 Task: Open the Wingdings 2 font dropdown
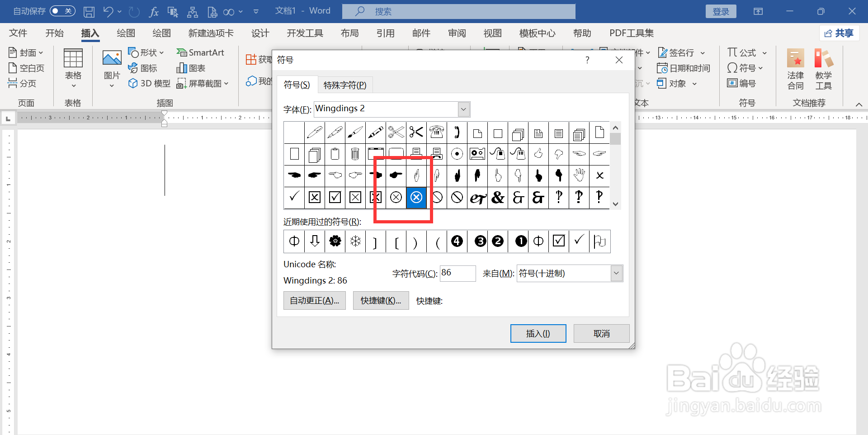coord(463,109)
